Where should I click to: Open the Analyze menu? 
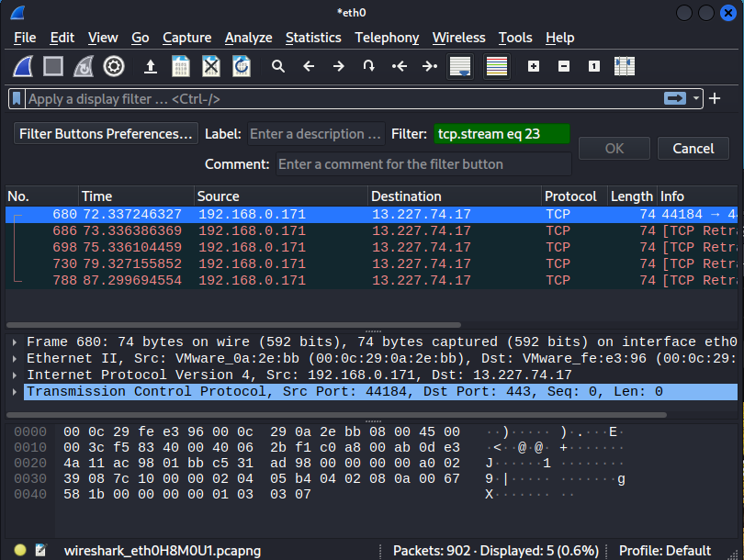click(x=249, y=38)
